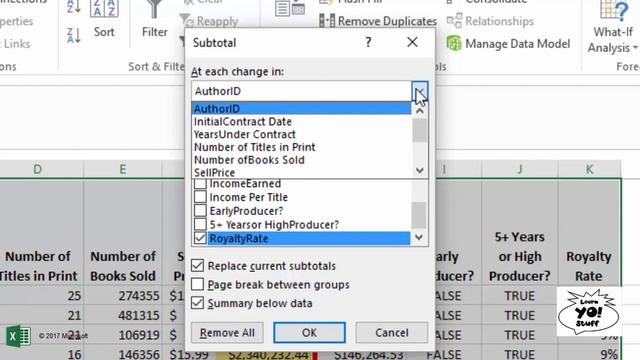Screen dimensions: 640x360
Task: Click subtotal field list scroll down arrow
Action: coord(419,237)
